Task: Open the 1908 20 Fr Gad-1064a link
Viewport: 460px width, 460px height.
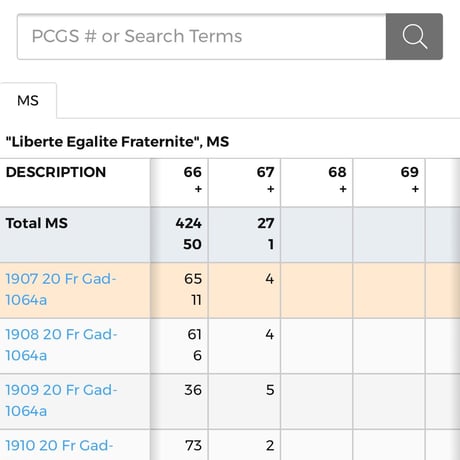Action: click(61, 345)
